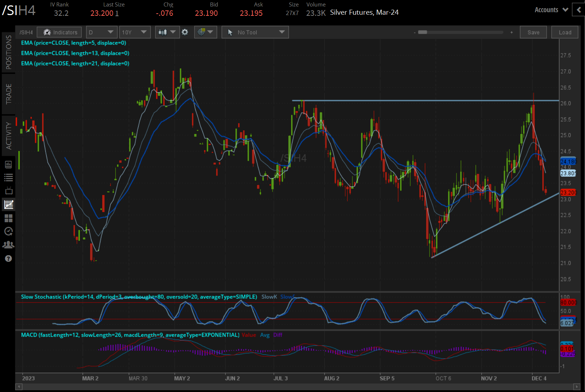This screenshot has height=392, width=585.
Task: Click the 80.000 overbought level tag
Action: click(x=568, y=303)
